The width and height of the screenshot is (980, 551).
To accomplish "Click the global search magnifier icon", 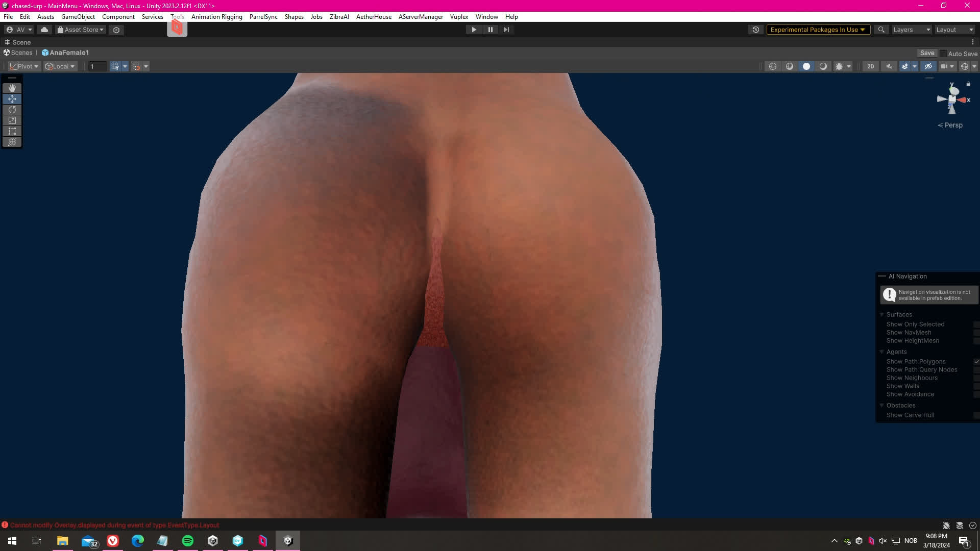I will 881,30.
